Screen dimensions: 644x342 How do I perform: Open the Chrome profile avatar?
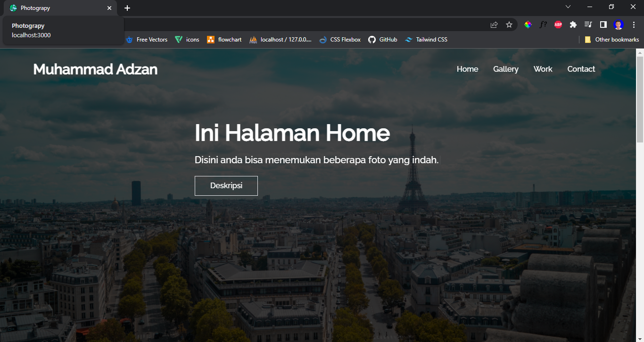[618, 25]
